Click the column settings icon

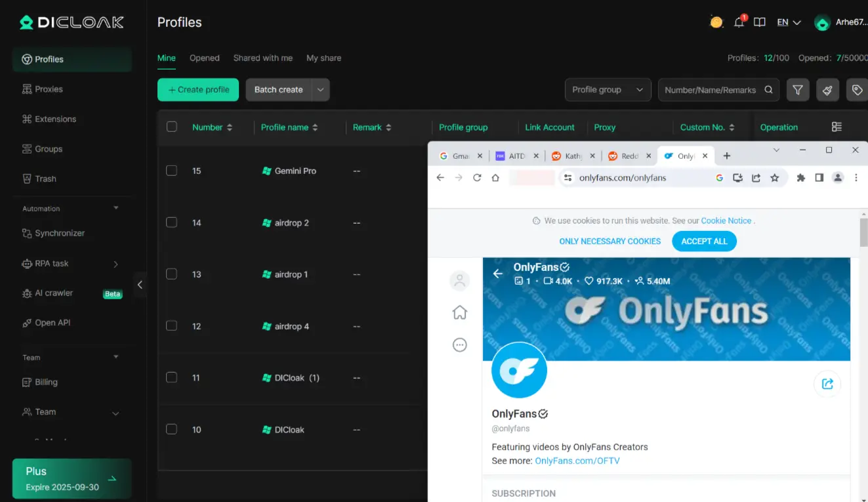pyautogui.click(x=837, y=127)
